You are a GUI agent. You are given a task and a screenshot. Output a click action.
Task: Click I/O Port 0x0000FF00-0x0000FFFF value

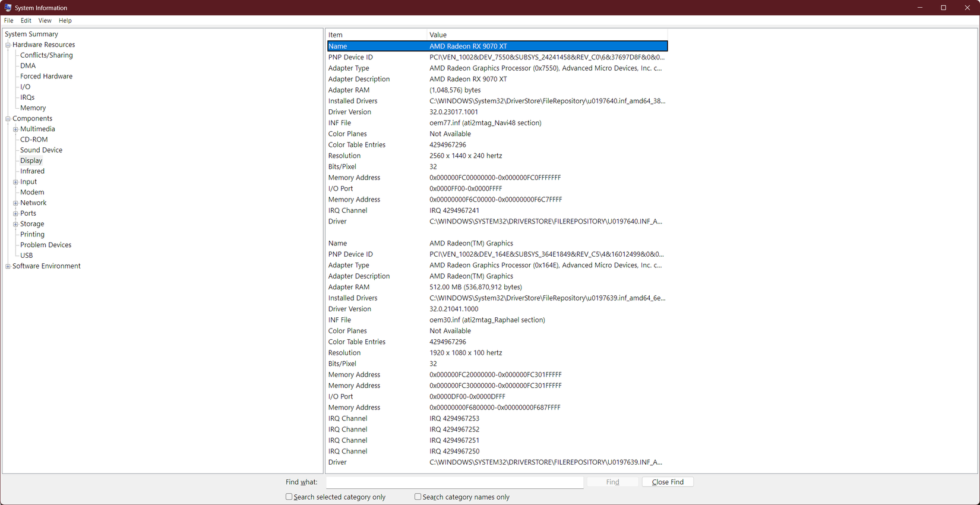click(x=466, y=188)
